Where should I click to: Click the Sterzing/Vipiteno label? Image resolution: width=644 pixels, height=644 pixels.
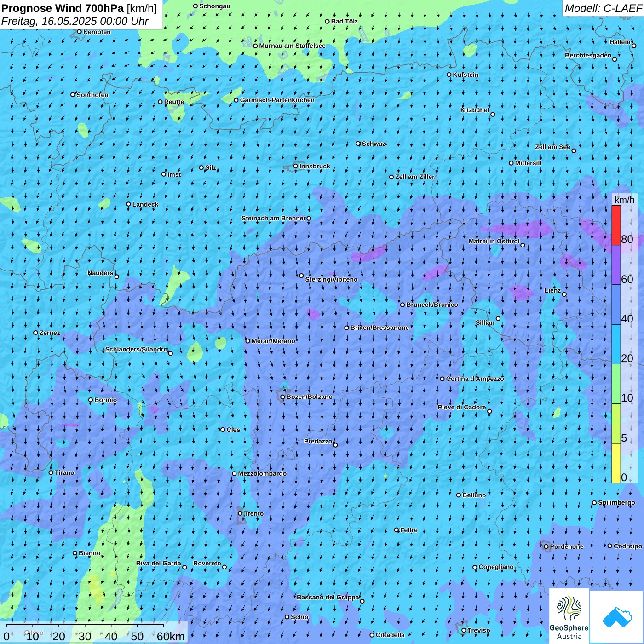(x=331, y=279)
